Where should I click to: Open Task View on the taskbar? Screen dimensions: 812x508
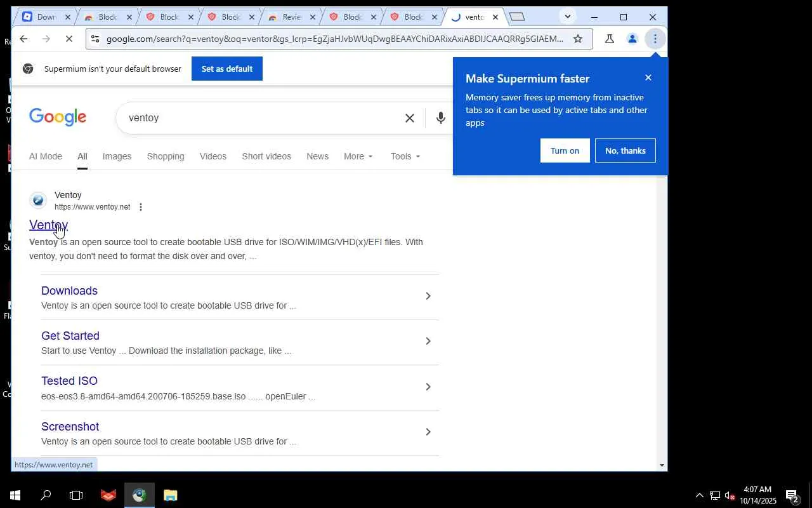pyautogui.click(x=76, y=495)
